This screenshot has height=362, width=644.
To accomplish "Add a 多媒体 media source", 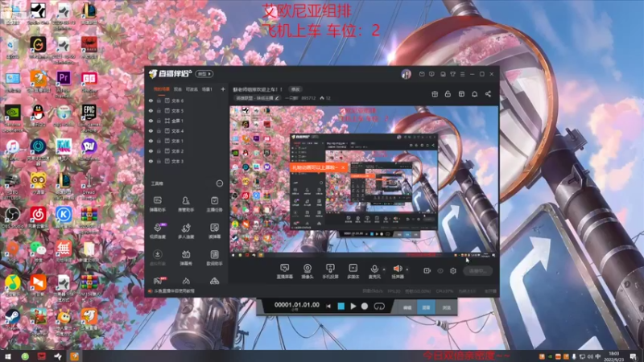I will point(353,271).
